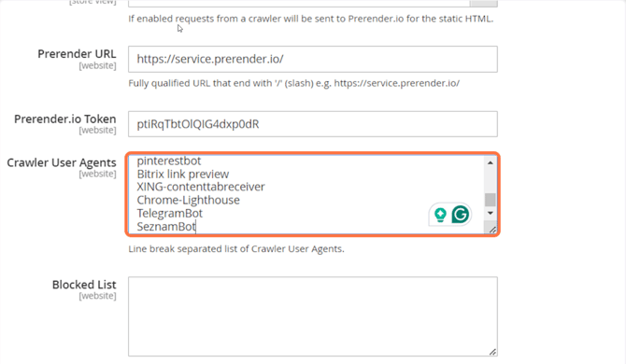Click the Prerender.io Token input field
The width and height of the screenshot is (626, 364).
(x=313, y=124)
